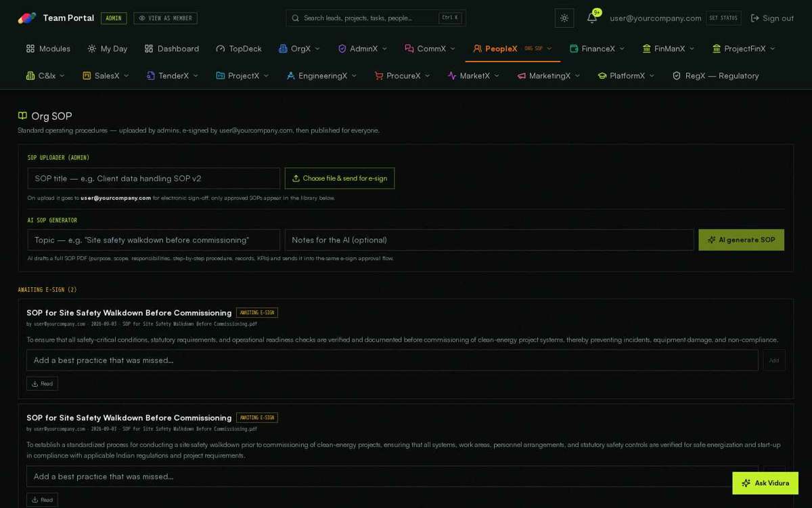Focus the AI SOP Topic input field

click(x=154, y=240)
